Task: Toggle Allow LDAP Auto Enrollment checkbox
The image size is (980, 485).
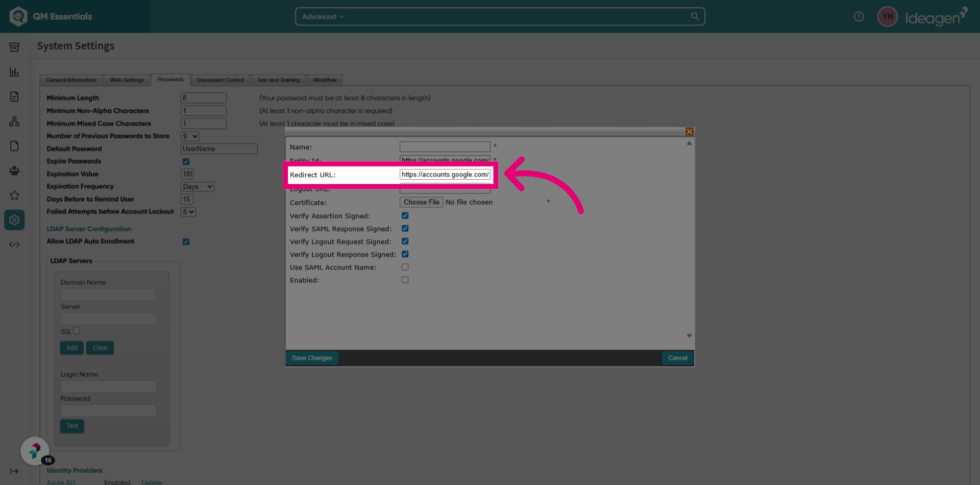Action: point(186,241)
